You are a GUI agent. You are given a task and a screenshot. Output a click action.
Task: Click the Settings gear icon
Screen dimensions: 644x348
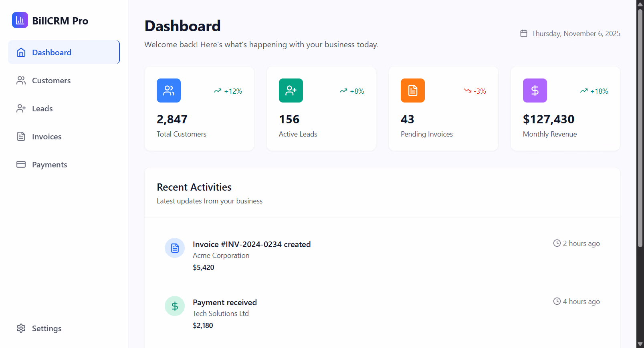[x=21, y=328]
